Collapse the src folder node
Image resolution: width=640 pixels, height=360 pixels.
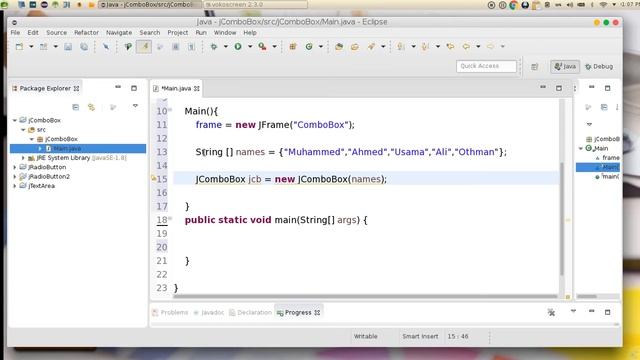[x=23, y=129]
